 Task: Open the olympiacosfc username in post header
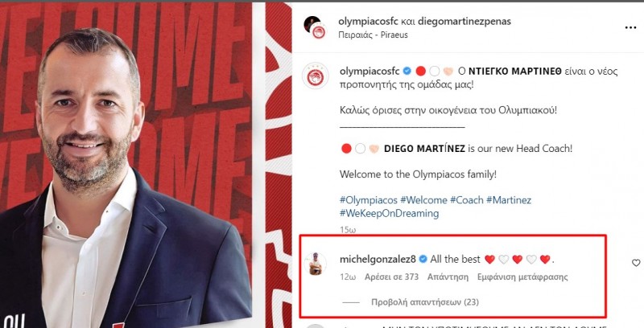(x=368, y=22)
